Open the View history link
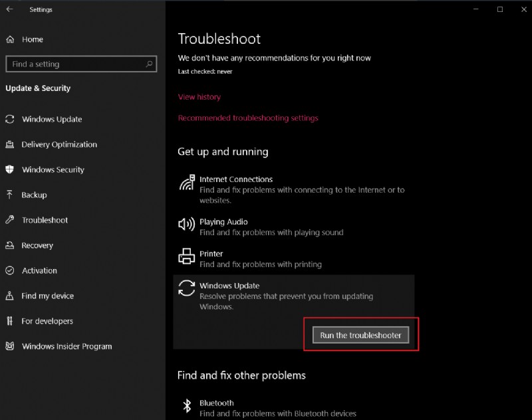Viewport: 532px width, 420px height. [x=199, y=97]
